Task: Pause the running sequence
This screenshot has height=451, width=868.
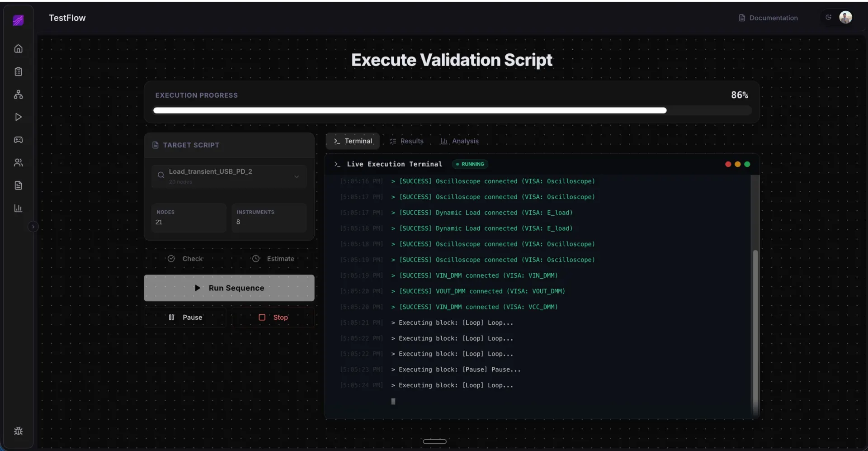Action: tap(185, 318)
